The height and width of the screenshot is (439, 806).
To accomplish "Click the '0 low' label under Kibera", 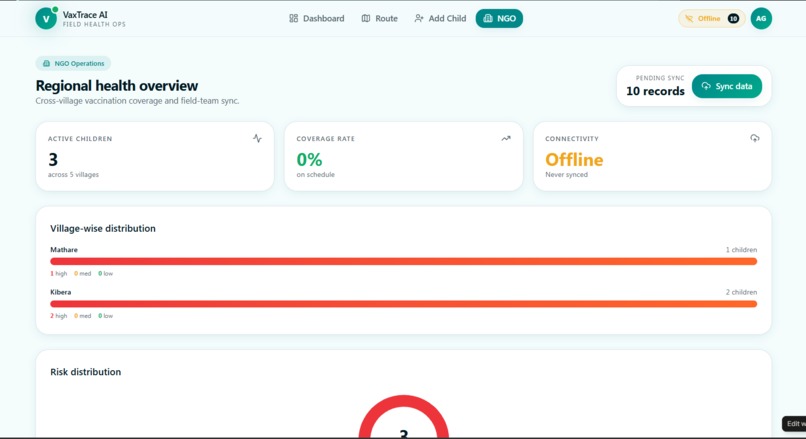I will coord(105,316).
